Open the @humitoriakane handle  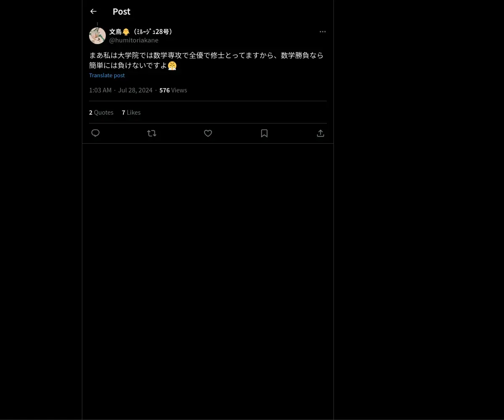tap(134, 40)
